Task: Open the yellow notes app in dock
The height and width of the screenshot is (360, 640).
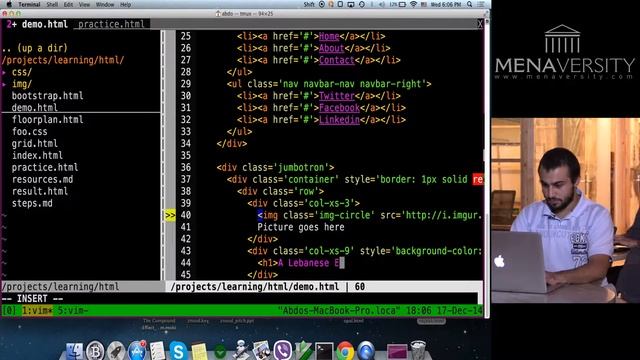Action: pyautogui.click(x=199, y=351)
